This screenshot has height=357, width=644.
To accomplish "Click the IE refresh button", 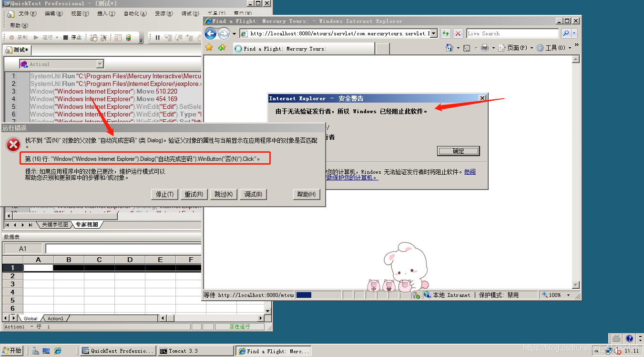I will 446,33.
